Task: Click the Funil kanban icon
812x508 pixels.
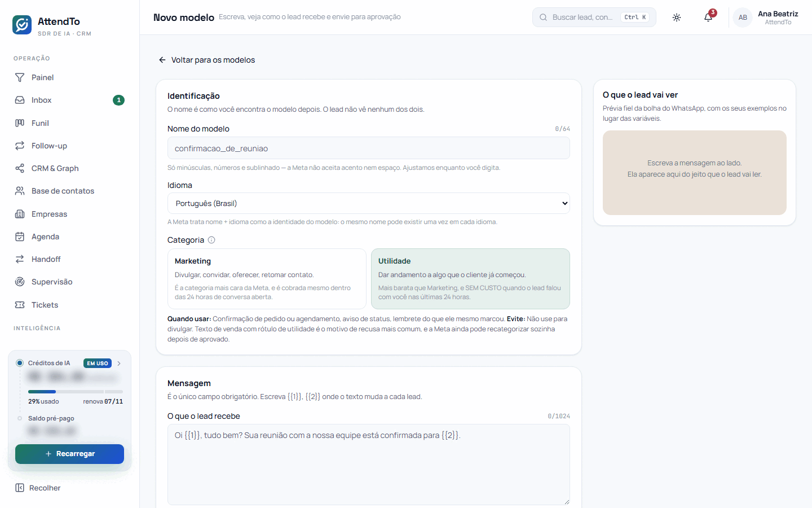Action: click(x=20, y=123)
